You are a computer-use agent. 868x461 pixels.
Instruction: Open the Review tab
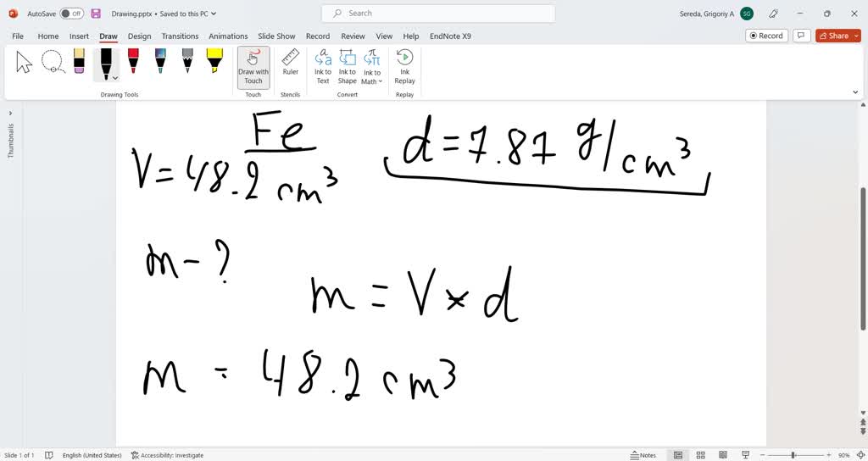353,36
